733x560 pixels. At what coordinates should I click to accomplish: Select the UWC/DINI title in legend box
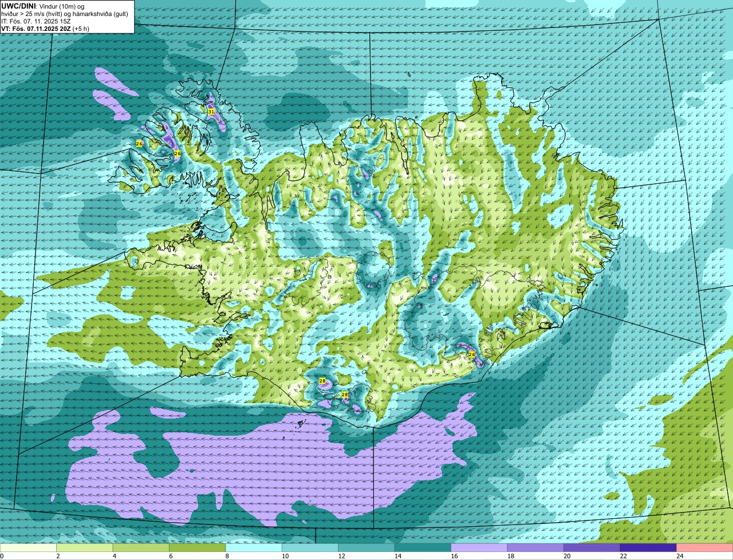tap(18, 6)
